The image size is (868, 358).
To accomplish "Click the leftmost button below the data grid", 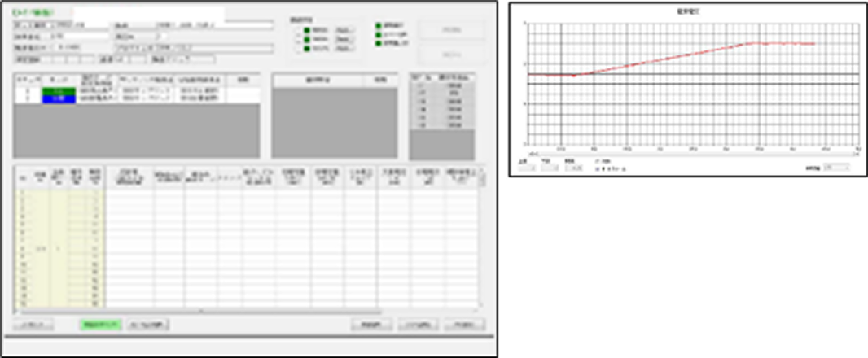I will [x=33, y=325].
